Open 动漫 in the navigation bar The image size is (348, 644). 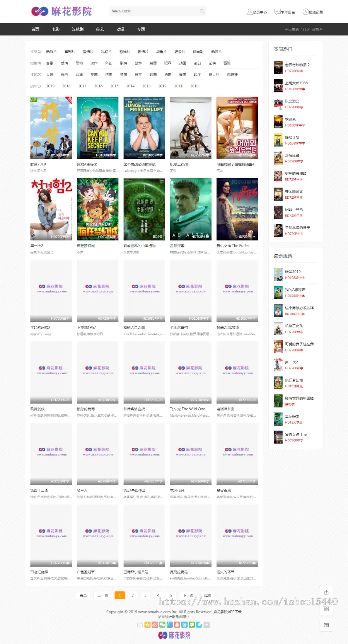[x=121, y=29]
